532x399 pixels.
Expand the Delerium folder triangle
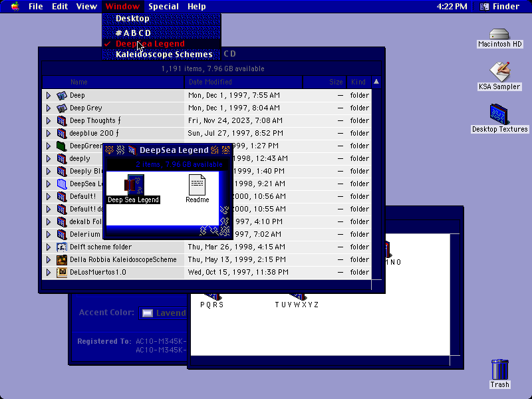[49, 235]
